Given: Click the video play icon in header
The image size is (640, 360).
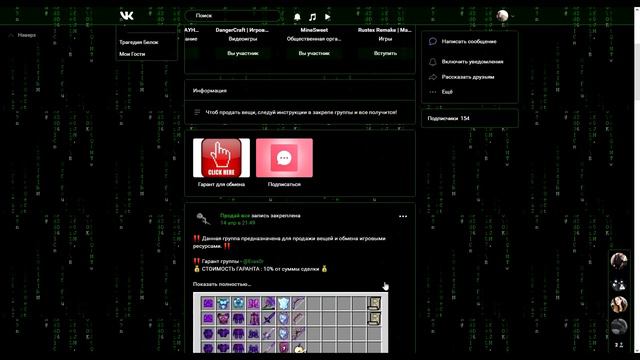Looking at the screenshot, I should click(x=327, y=17).
